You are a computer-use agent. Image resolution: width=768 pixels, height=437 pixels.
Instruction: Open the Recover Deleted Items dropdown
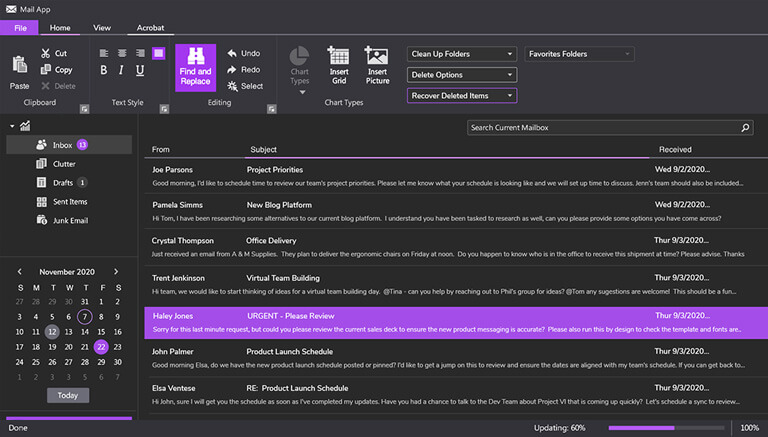(x=462, y=96)
